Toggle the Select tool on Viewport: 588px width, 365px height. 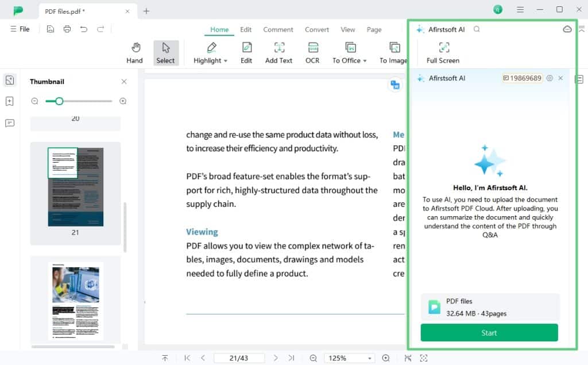point(166,52)
